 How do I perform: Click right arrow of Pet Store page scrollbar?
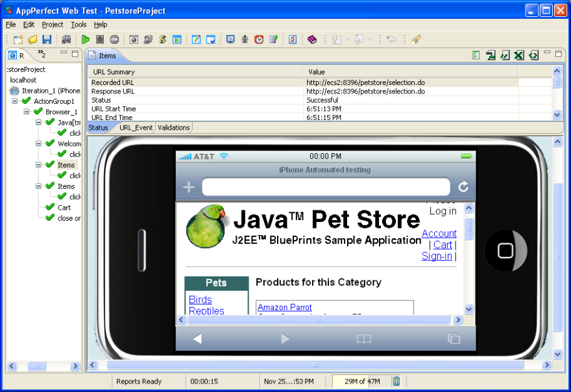(x=458, y=320)
